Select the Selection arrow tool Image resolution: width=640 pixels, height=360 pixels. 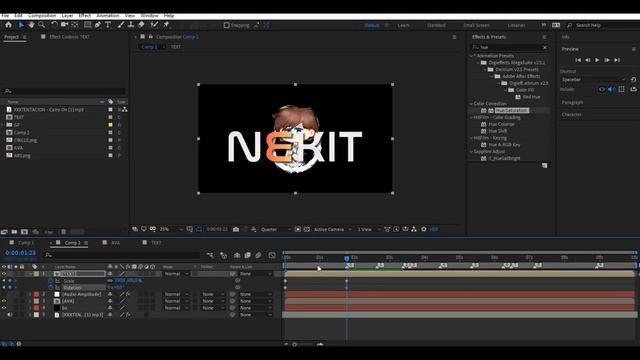(21, 25)
